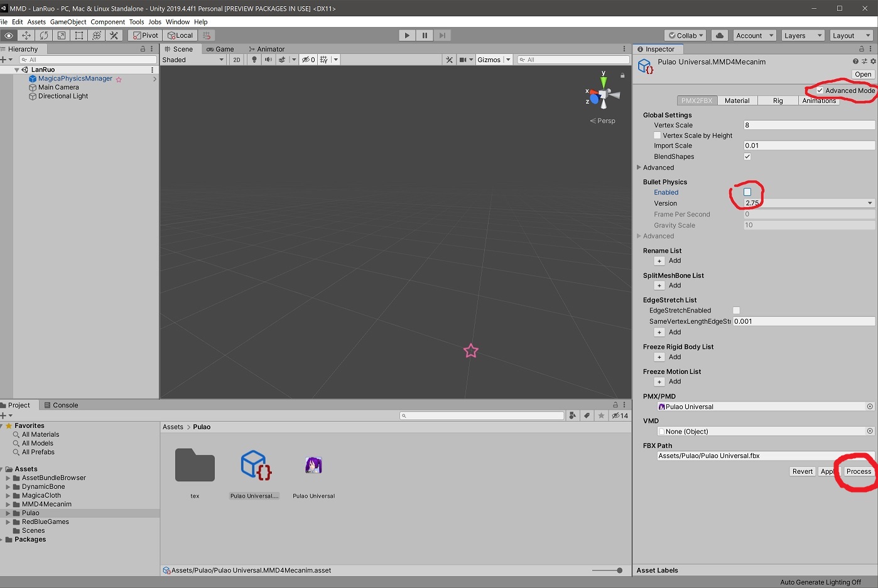Open the cloud services icon
878x588 pixels.
(x=720, y=36)
